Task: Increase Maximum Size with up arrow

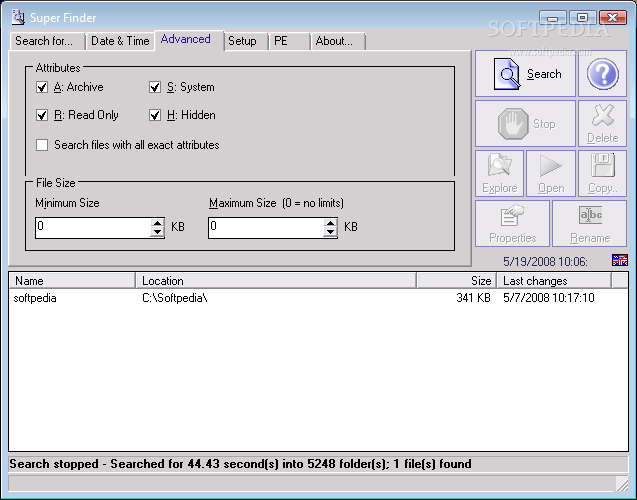Action: 331,223
